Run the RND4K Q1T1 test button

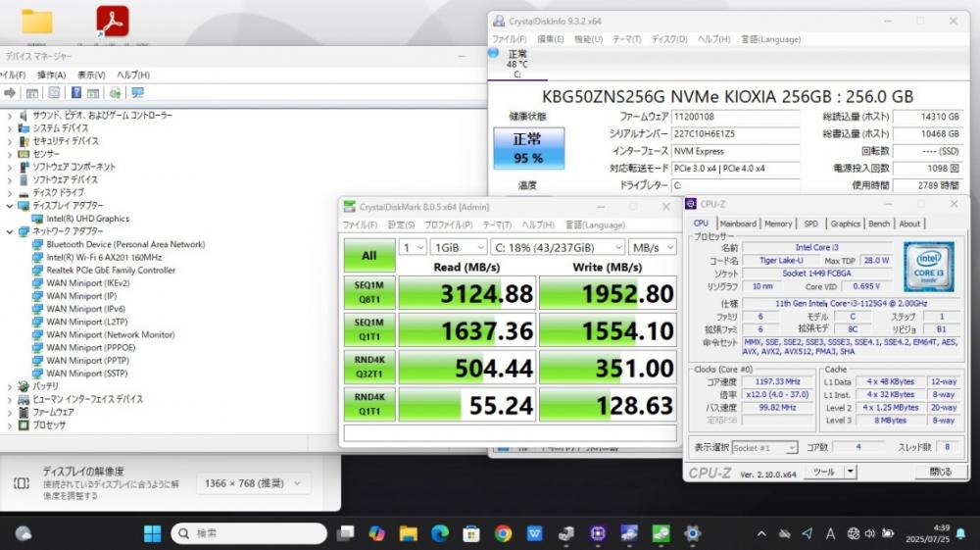pos(368,404)
